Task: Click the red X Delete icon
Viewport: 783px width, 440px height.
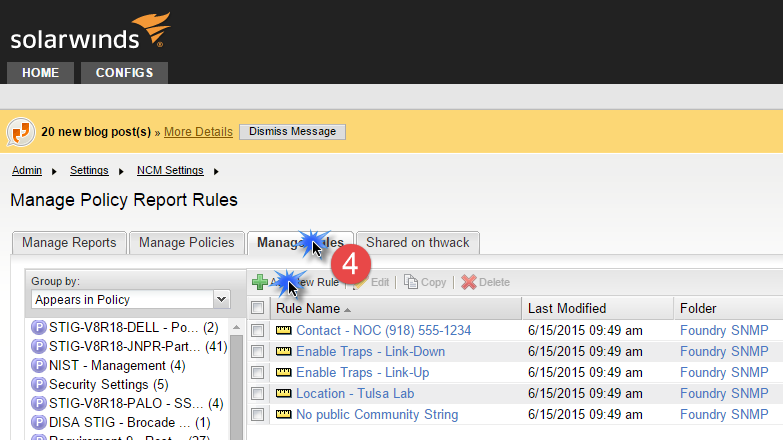Action: tap(468, 282)
